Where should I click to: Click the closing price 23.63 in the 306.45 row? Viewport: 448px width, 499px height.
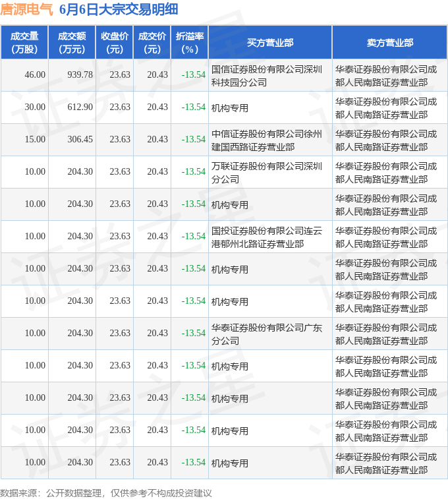tap(120, 139)
